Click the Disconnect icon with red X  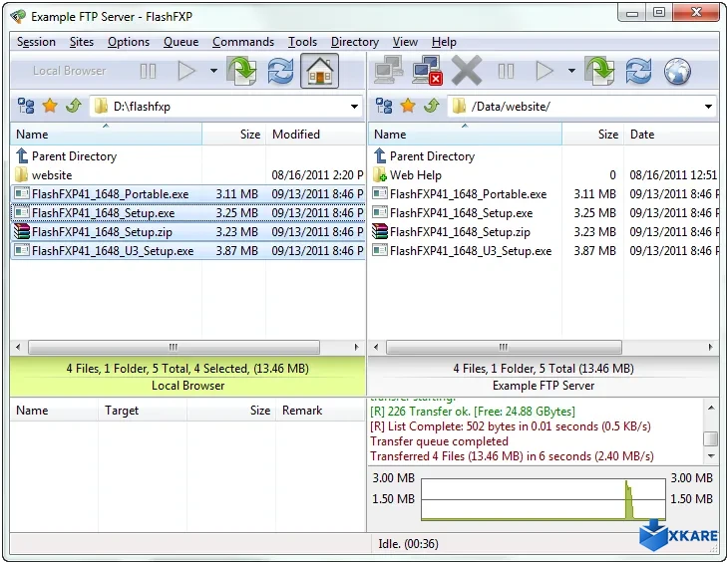(x=427, y=71)
